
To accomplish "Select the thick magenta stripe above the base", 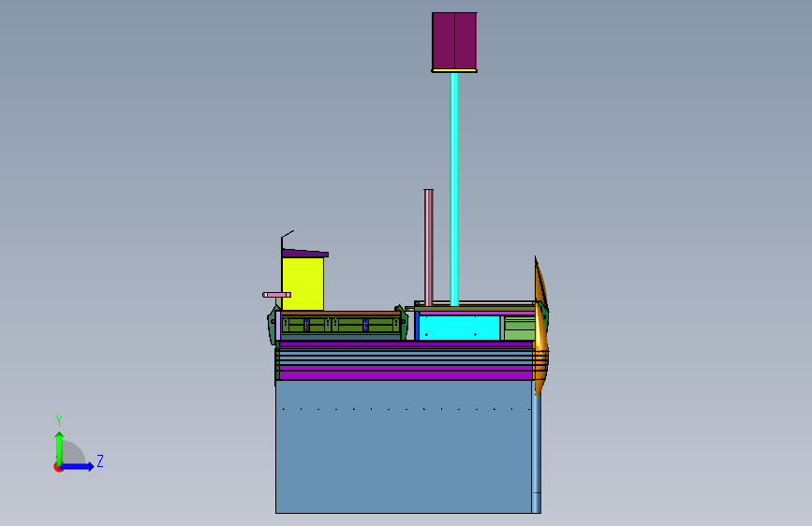I will coord(406,374).
